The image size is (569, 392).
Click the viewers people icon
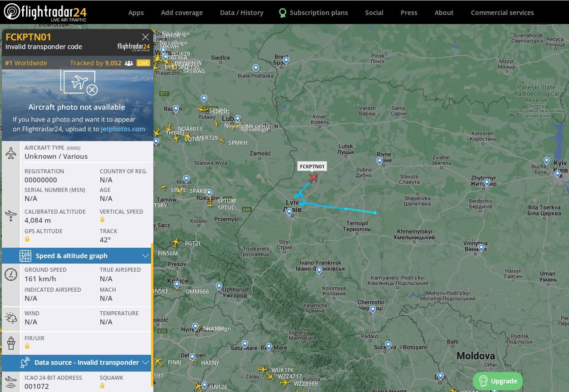128,63
